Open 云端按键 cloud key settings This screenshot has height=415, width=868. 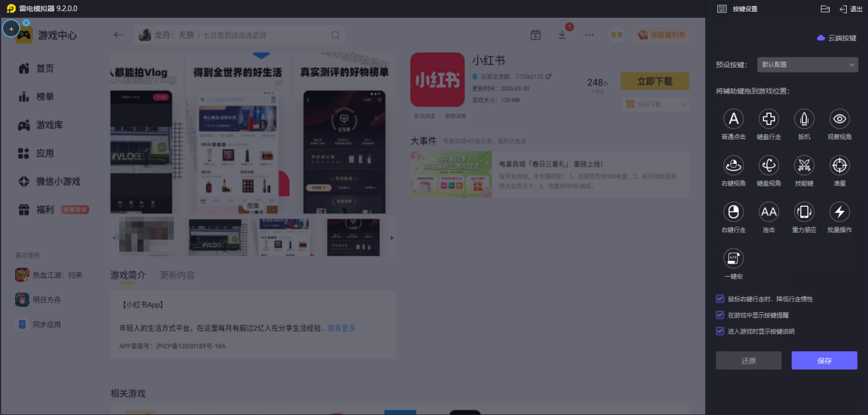pyautogui.click(x=837, y=38)
